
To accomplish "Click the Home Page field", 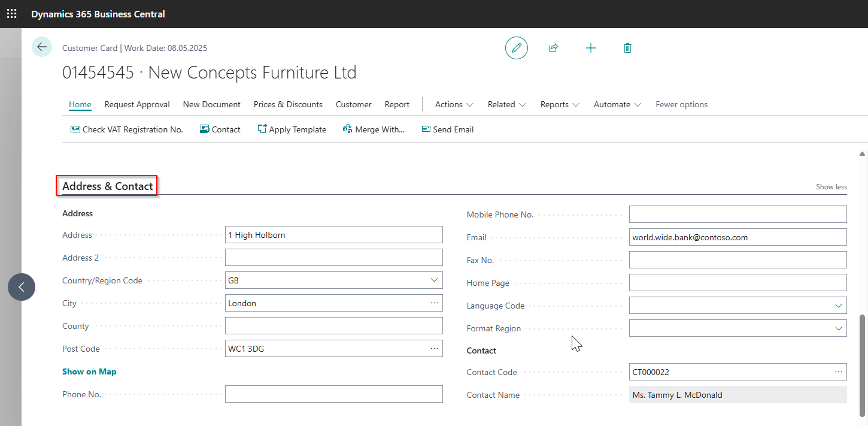I will (738, 283).
